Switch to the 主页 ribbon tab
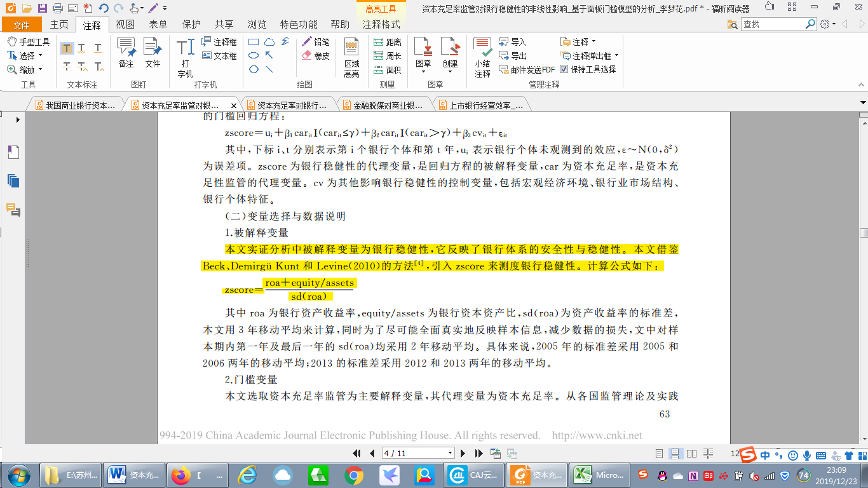The width and height of the screenshot is (868, 488). coord(59,25)
